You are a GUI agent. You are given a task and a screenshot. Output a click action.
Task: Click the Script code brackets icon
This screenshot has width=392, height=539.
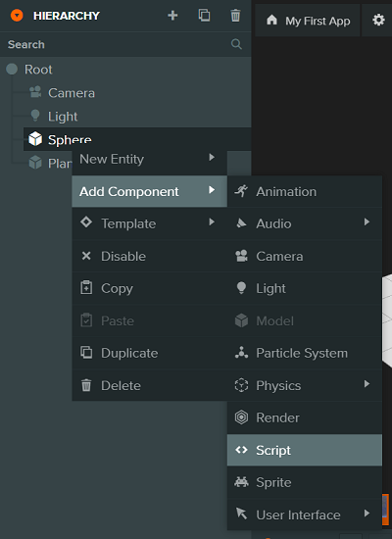[x=241, y=450]
